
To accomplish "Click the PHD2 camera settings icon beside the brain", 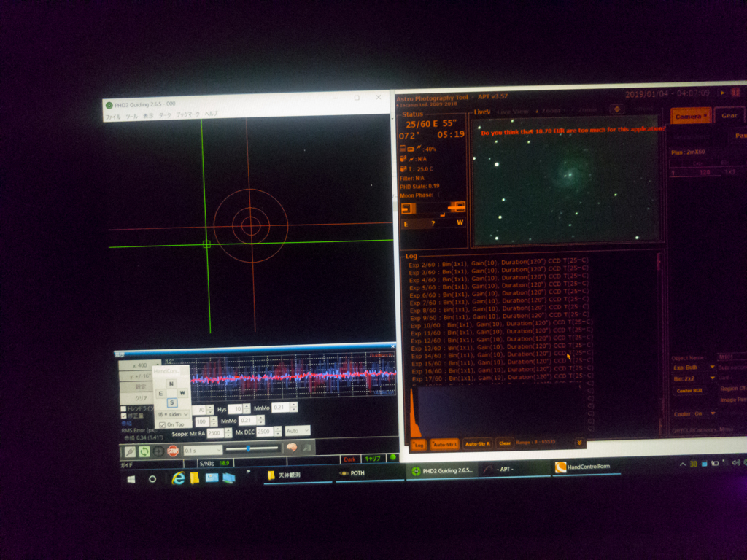I will 306,448.
